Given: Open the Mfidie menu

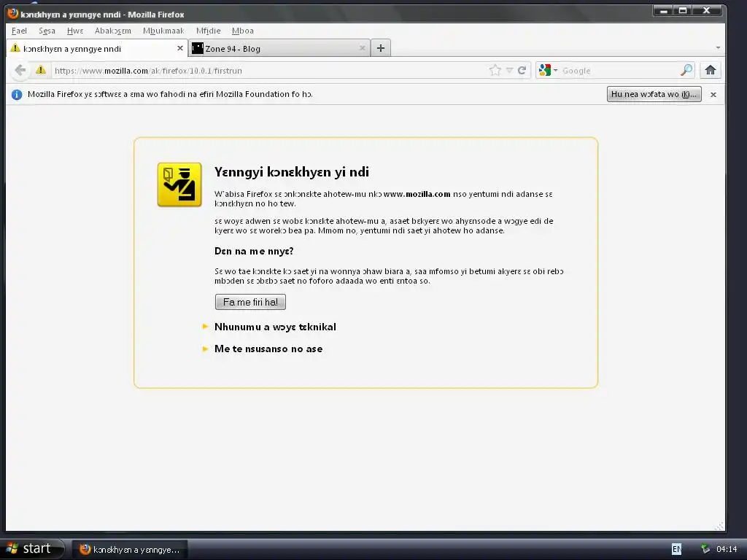Looking at the screenshot, I should tap(208, 31).
